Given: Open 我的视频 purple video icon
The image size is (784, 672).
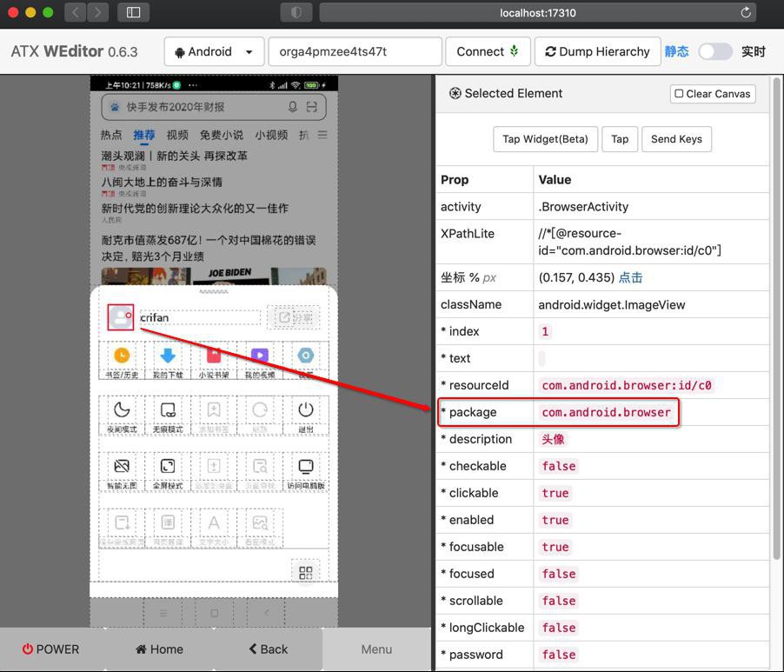Looking at the screenshot, I should [260, 355].
